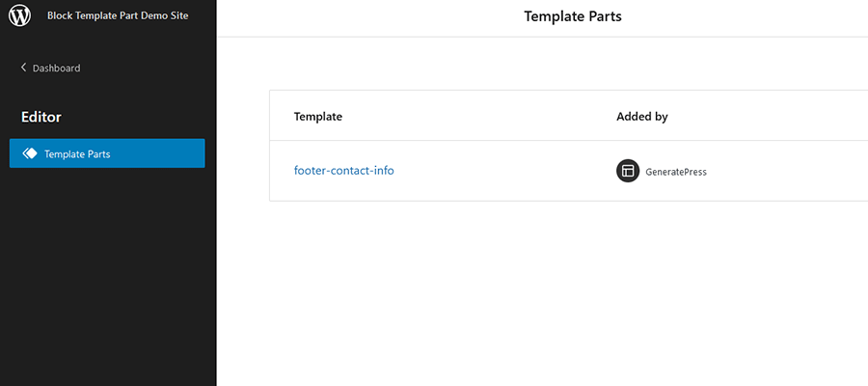
Task: Select the Template Parts label in sidebar
Action: [77, 153]
